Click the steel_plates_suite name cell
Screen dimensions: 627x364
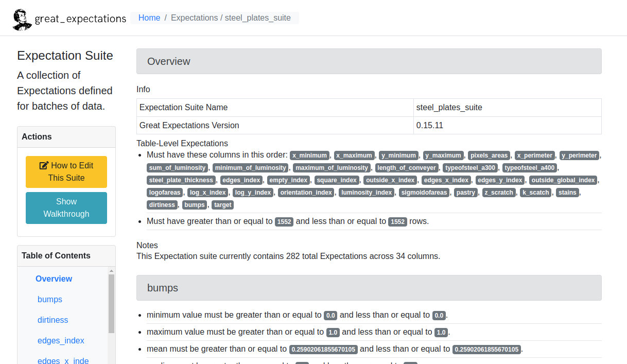[x=507, y=108]
